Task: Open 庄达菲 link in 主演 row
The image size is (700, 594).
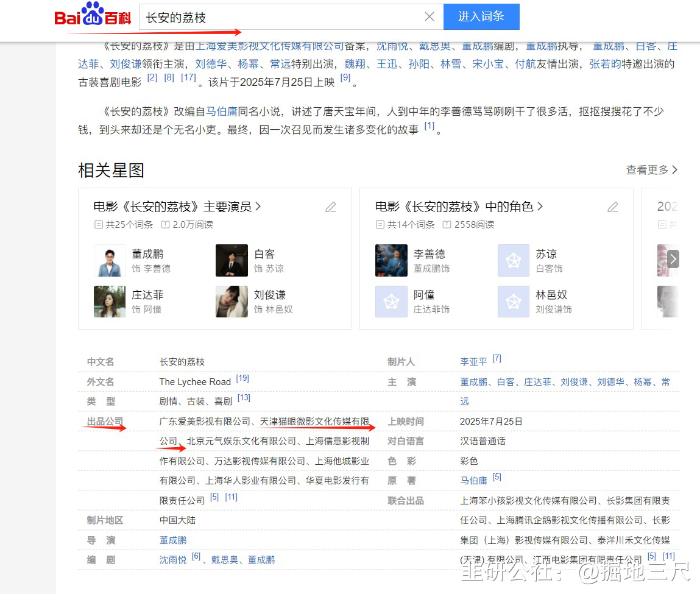Action: click(x=537, y=382)
